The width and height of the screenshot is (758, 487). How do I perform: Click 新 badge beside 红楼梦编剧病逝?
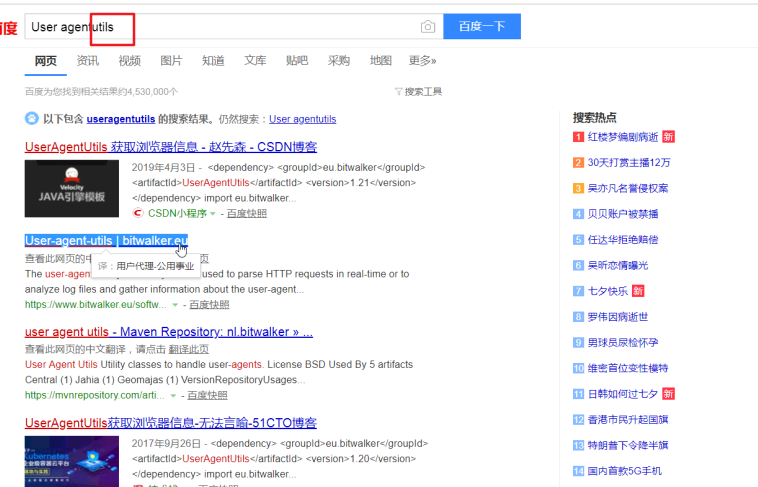pos(669,137)
